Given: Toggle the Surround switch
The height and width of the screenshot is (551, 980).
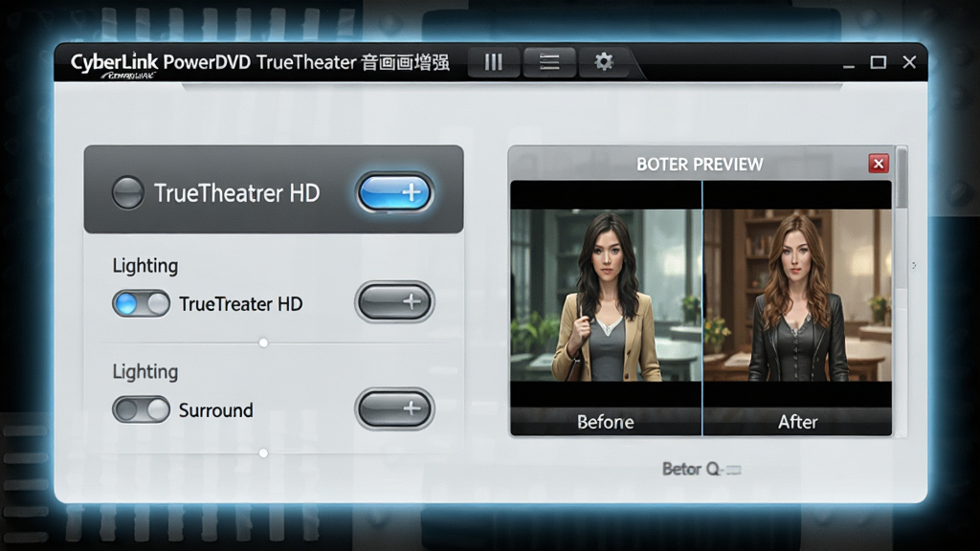Looking at the screenshot, I should [x=142, y=409].
